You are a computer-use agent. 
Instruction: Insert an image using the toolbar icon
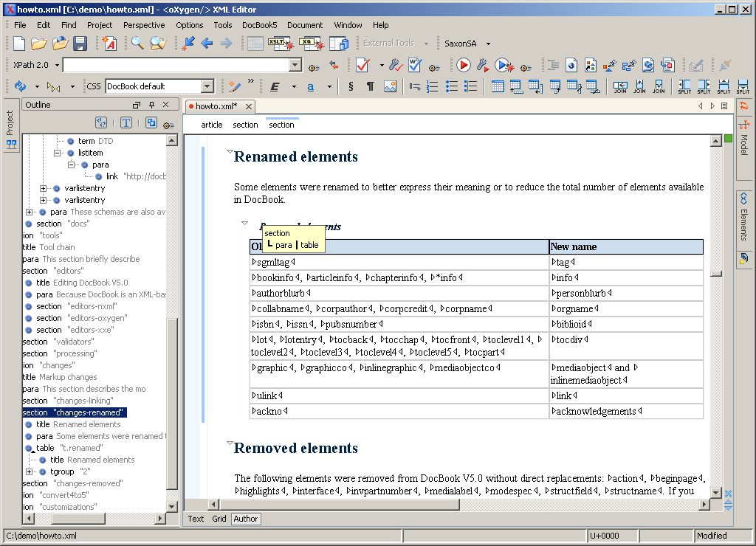[389, 86]
